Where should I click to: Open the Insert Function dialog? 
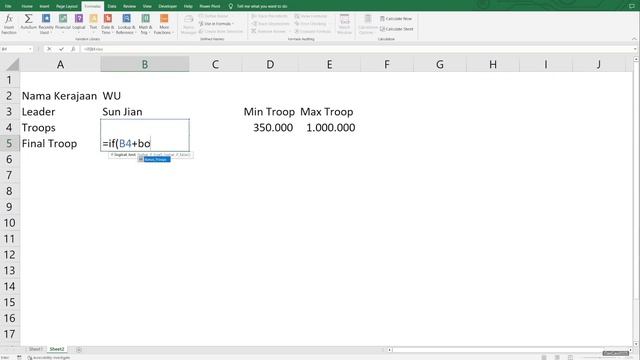(x=9, y=24)
